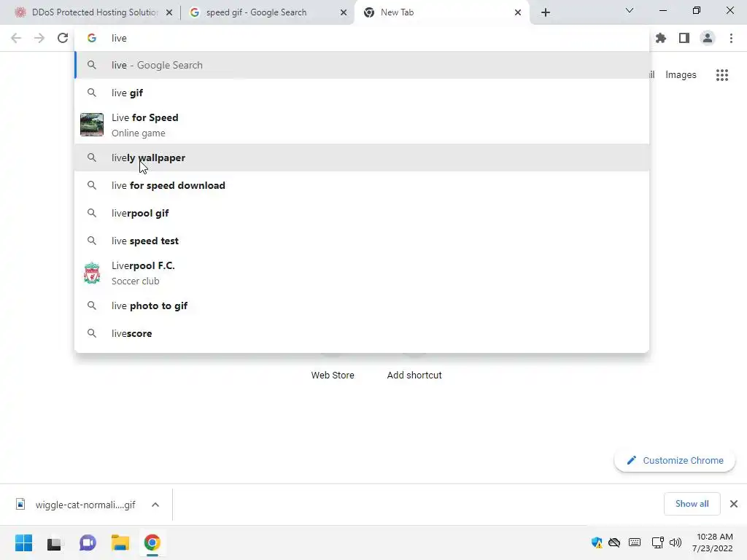Select 'live for speed download' suggestion
The width and height of the screenshot is (747, 560).
(x=362, y=185)
